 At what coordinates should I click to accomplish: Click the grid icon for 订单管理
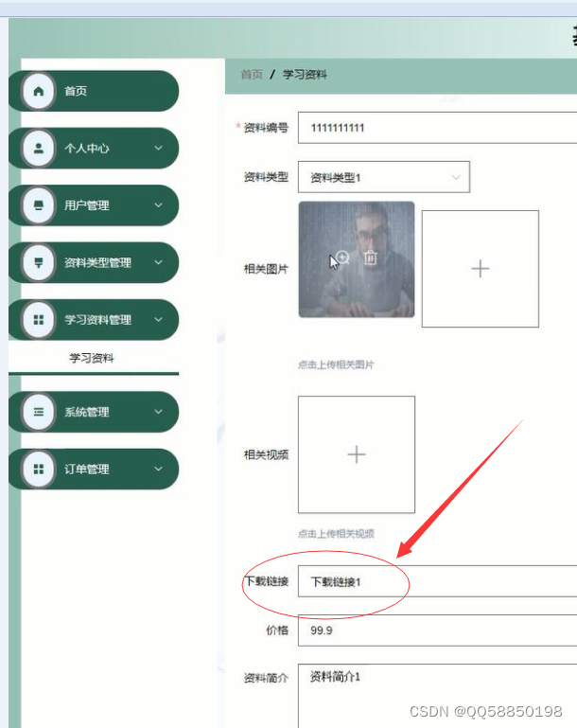39,469
